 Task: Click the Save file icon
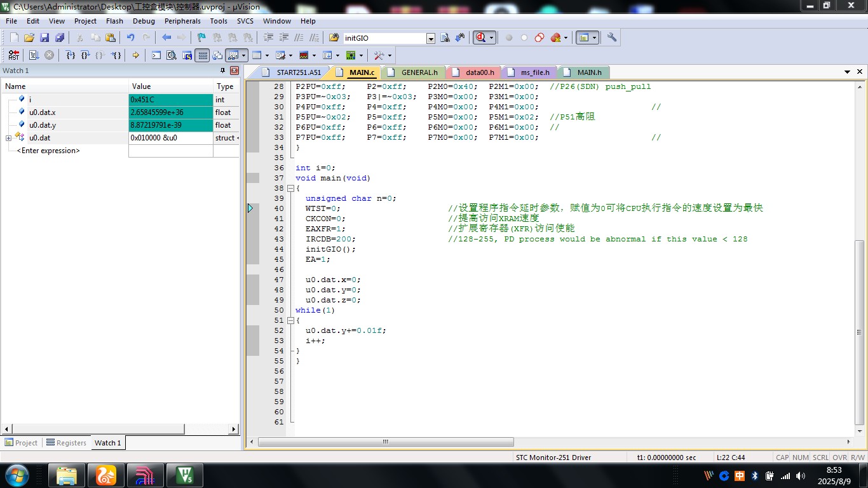[x=44, y=37]
